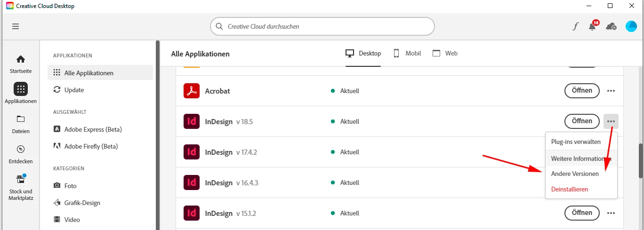
Task: Open Entdecken in the sidebar
Action: [x=21, y=154]
